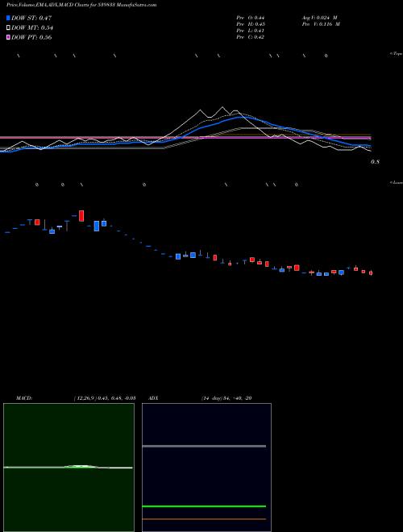
Task: Click the white DOW MT legend swatch
Action: (x=8, y=28)
